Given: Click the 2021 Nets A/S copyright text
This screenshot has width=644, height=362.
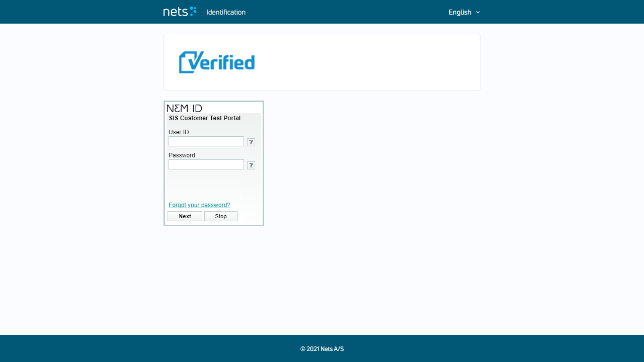Looking at the screenshot, I should point(322,349).
